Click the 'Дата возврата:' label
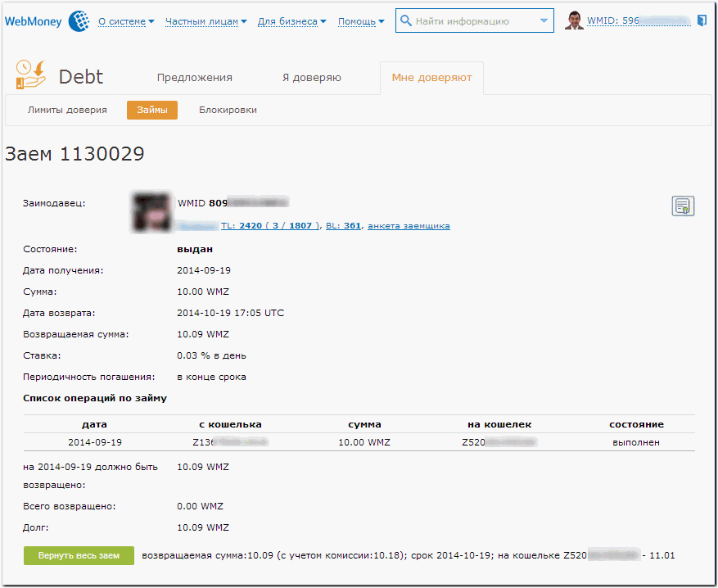 [x=59, y=313]
